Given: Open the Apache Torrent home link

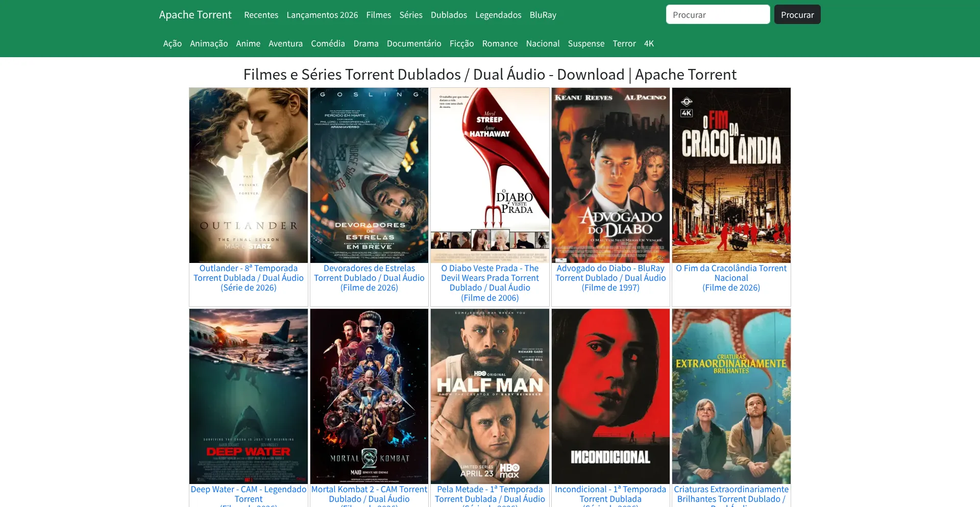Looking at the screenshot, I should click(x=195, y=15).
